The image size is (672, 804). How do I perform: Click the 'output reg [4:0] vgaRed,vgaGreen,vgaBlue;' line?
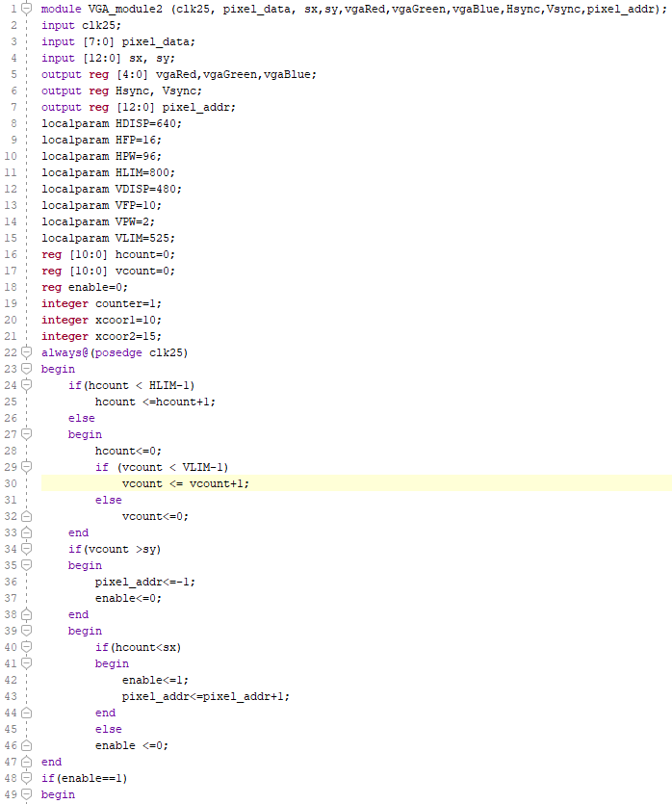pyautogui.click(x=179, y=74)
